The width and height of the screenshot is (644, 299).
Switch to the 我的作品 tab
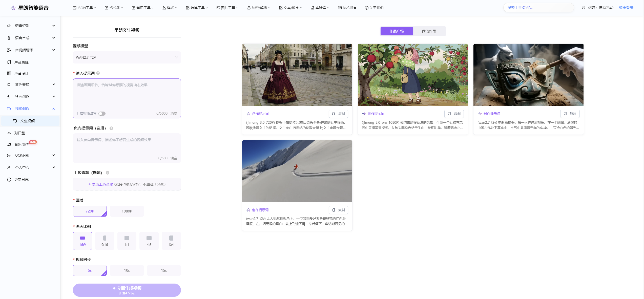(429, 31)
